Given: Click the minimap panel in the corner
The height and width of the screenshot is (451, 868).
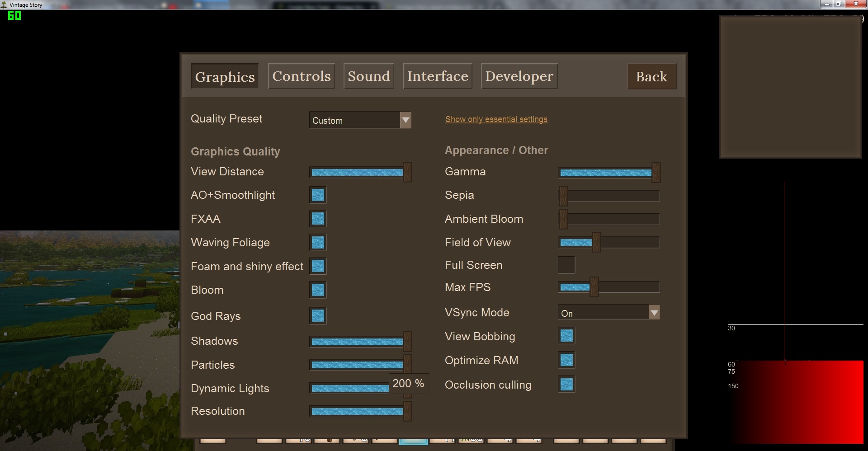Looking at the screenshot, I should (x=790, y=87).
